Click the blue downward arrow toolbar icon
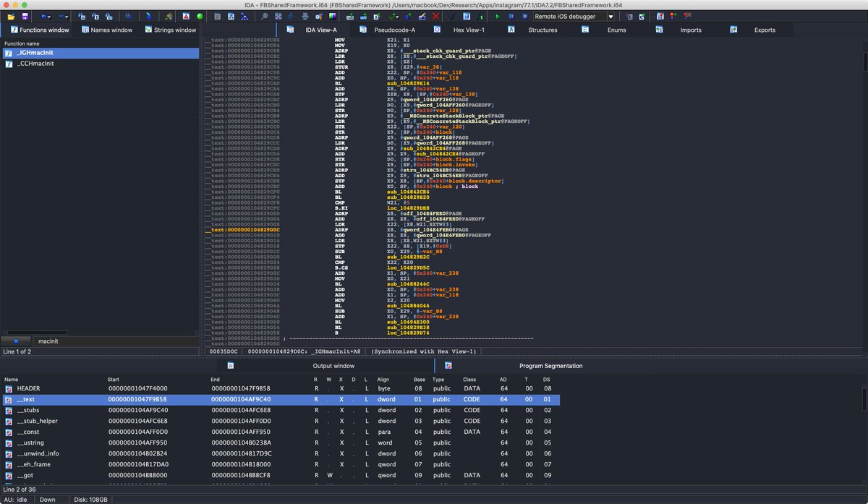This screenshot has height=504, width=868. (x=148, y=16)
